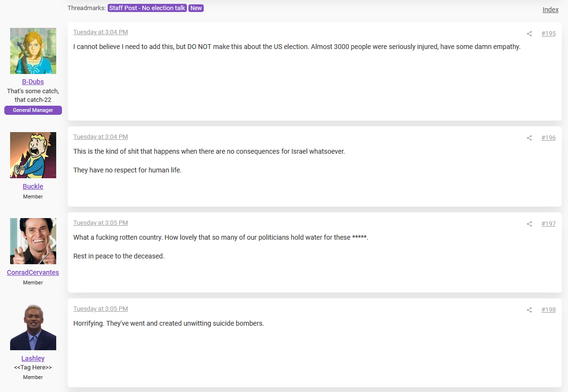This screenshot has height=392, width=568.
Task: Visit ConradCervantes profile link
Action: (x=33, y=272)
